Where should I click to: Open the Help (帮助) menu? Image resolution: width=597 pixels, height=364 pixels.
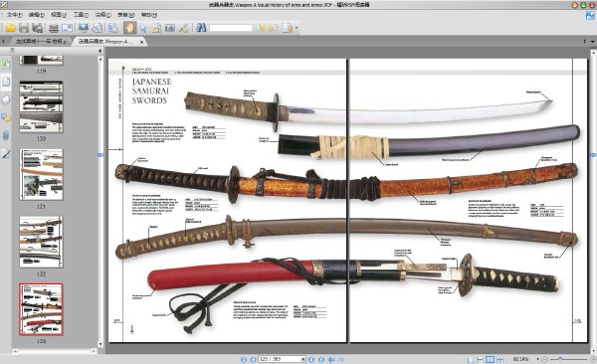149,15
